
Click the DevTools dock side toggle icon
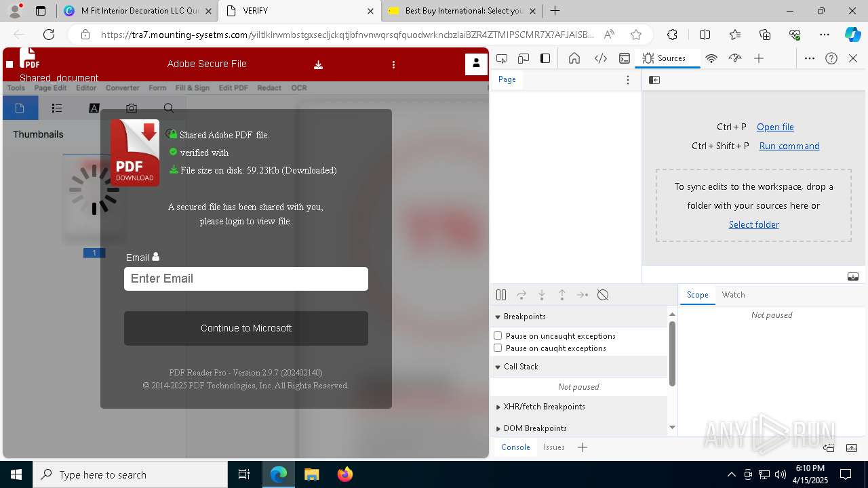pyautogui.click(x=545, y=58)
